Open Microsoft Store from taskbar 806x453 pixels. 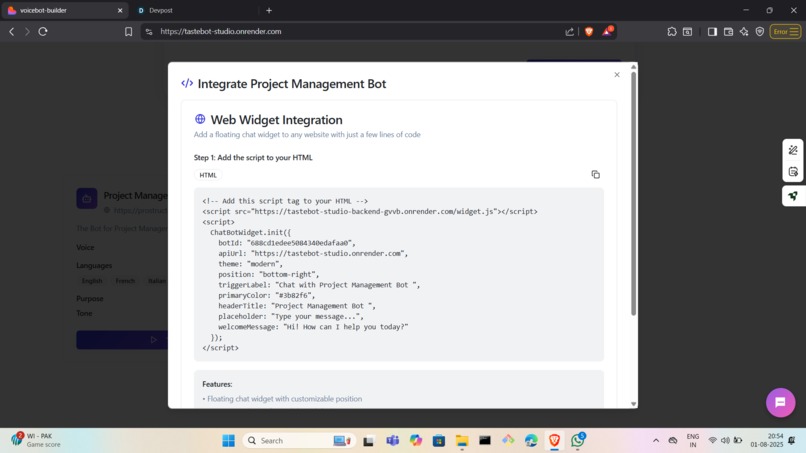[438, 441]
